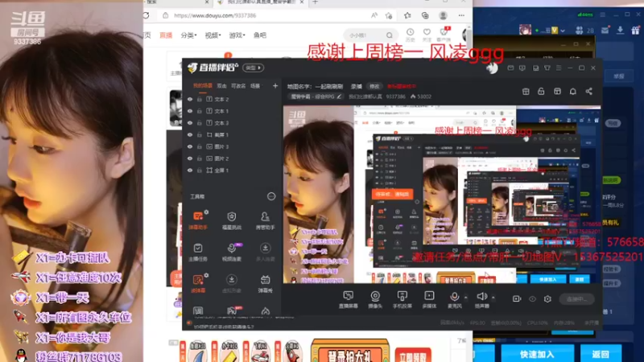644x362 pixels.
Task: Mute the 麦克风 microphone
Action: point(454,299)
